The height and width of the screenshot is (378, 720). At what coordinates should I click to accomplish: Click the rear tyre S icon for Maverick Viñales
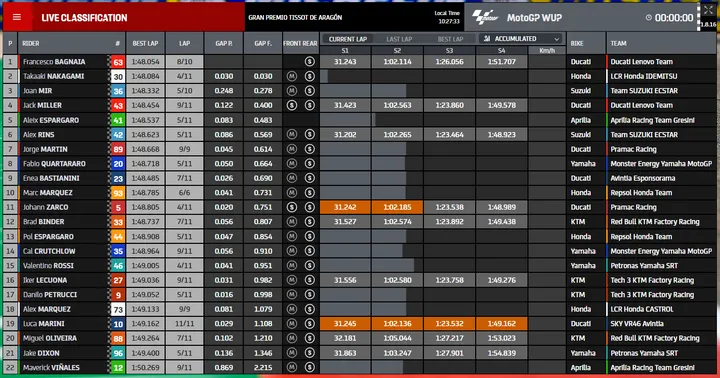pyautogui.click(x=309, y=367)
